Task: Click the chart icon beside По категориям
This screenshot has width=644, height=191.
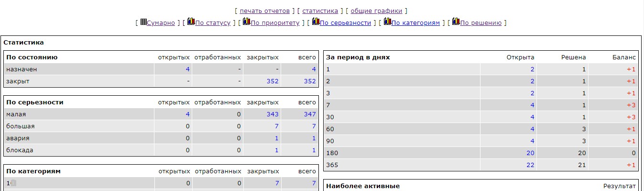Action: click(387, 22)
